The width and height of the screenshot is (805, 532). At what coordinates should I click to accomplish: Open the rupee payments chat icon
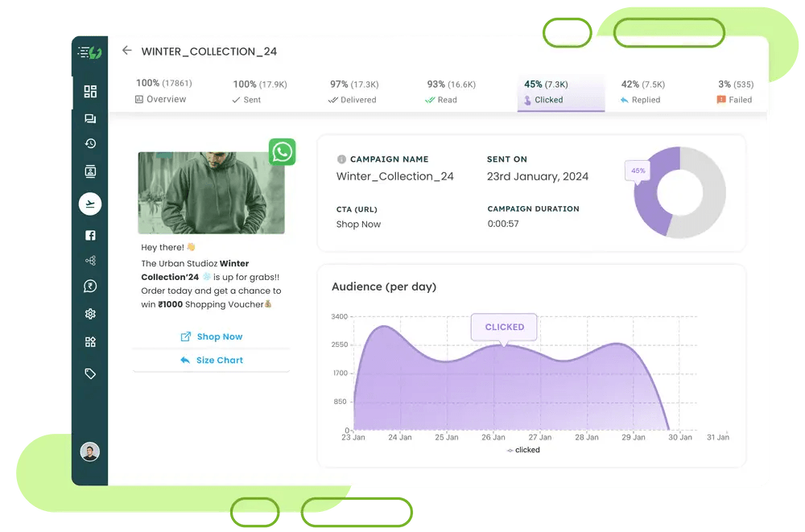[90, 287]
